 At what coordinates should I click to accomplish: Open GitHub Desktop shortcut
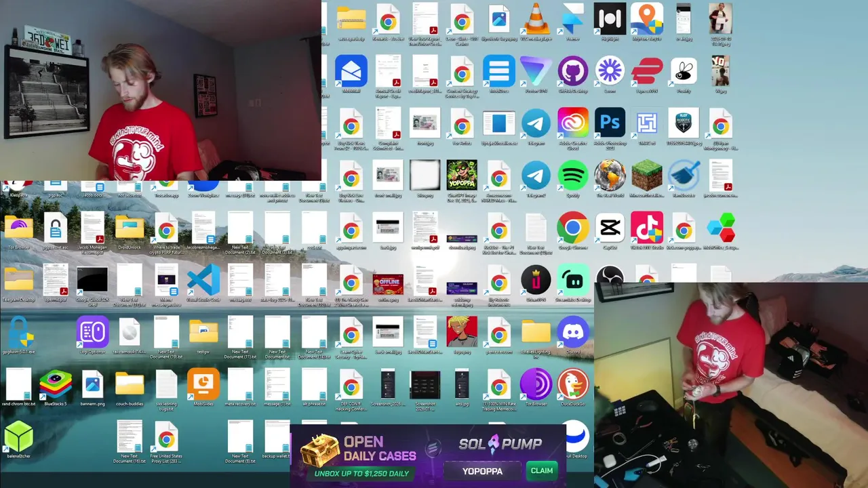pos(572,71)
